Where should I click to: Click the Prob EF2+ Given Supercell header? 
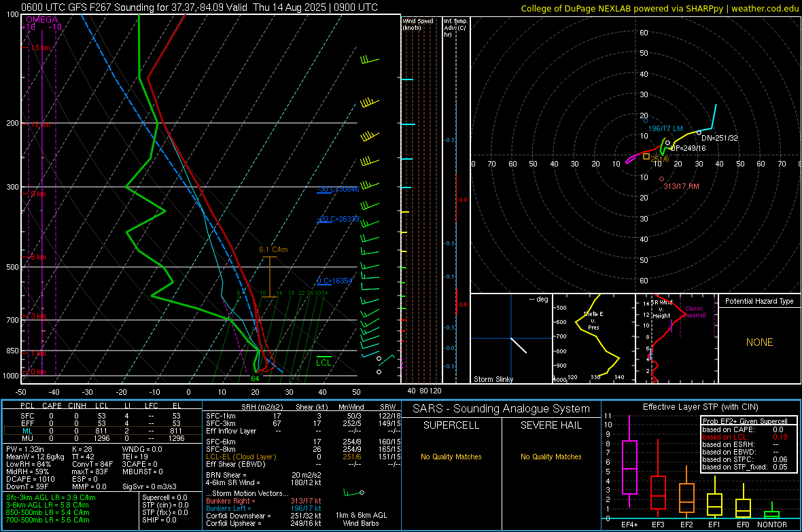click(745, 421)
